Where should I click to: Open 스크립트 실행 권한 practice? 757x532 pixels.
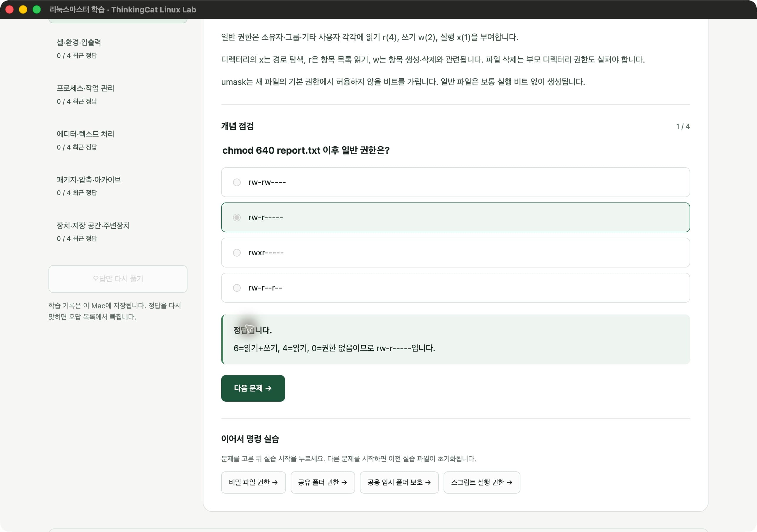point(482,482)
